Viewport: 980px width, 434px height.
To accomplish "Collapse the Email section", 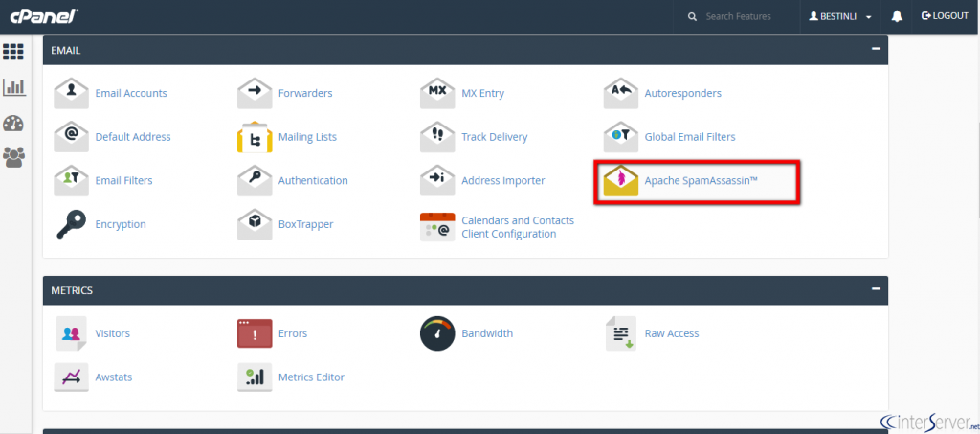I will tap(875, 49).
